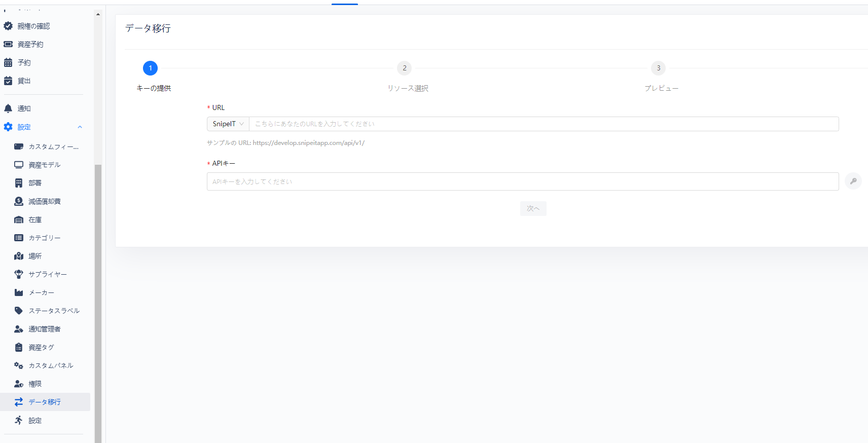The height and width of the screenshot is (443, 868).
Task: Click the データ移行 page heading
Action: 148,28
